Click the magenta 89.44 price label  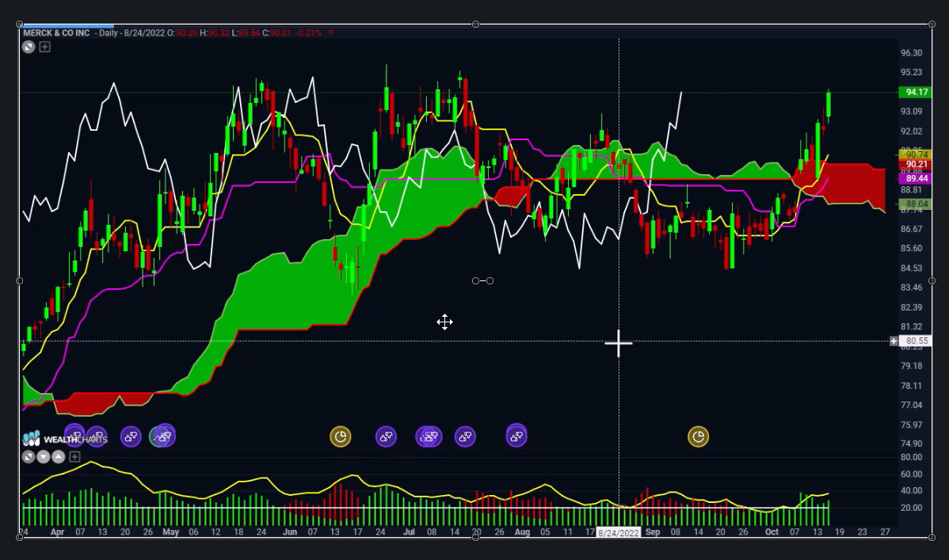coord(915,178)
